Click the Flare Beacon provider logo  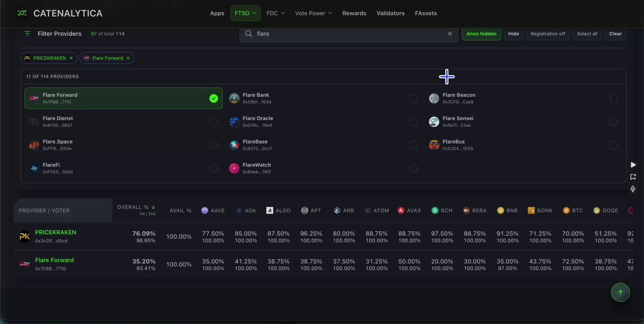click(434, 98)
